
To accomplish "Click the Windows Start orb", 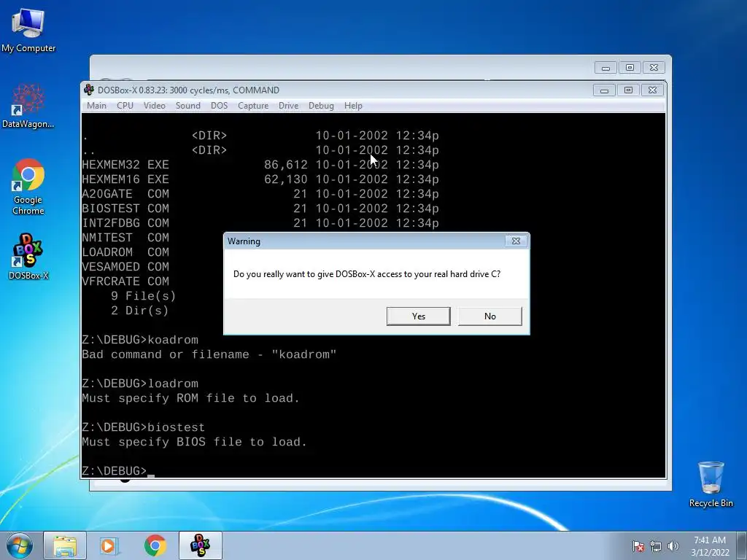I will 20,545.
